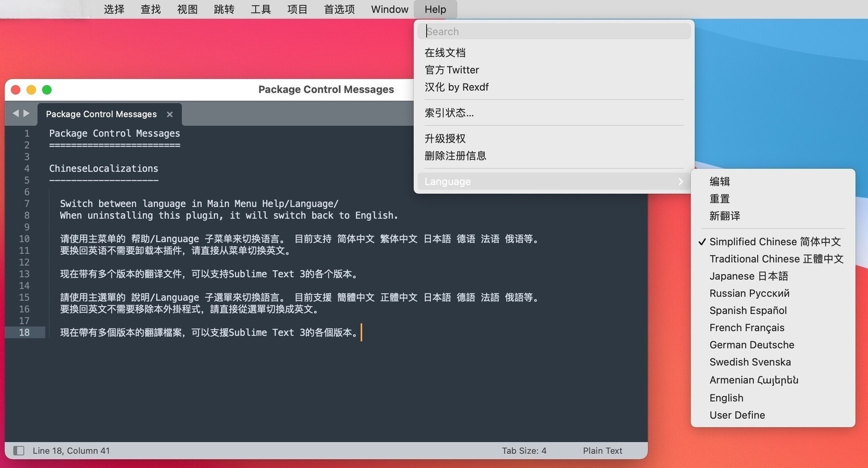The width and height of the screenshot is (868, 468).
Task: Switch language to English
Action: click(x=773, y=398)
